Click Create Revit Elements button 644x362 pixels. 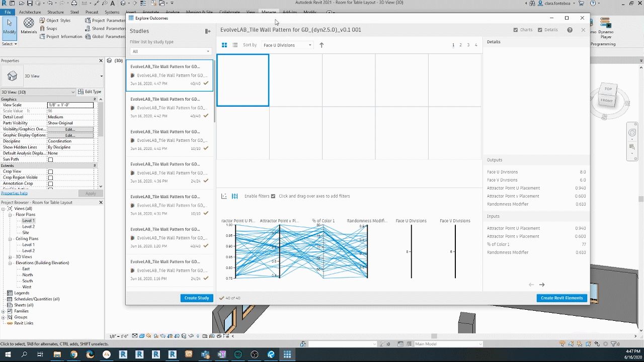[561, 298]
